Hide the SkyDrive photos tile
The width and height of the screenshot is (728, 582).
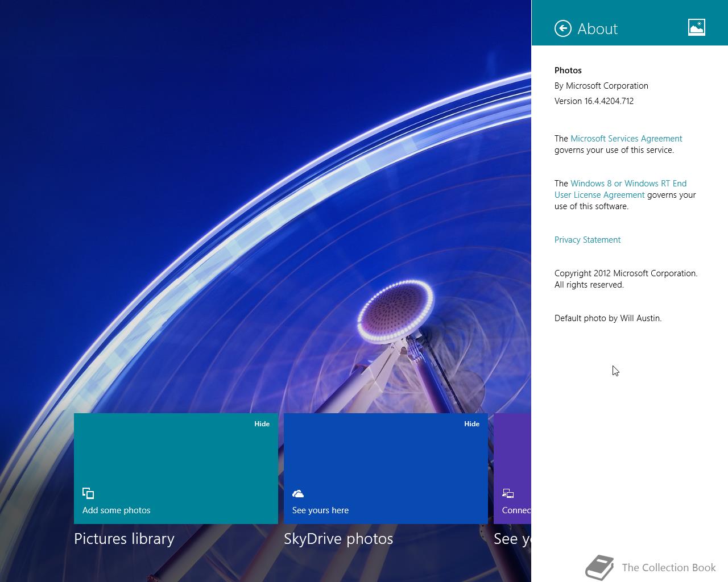471,424
